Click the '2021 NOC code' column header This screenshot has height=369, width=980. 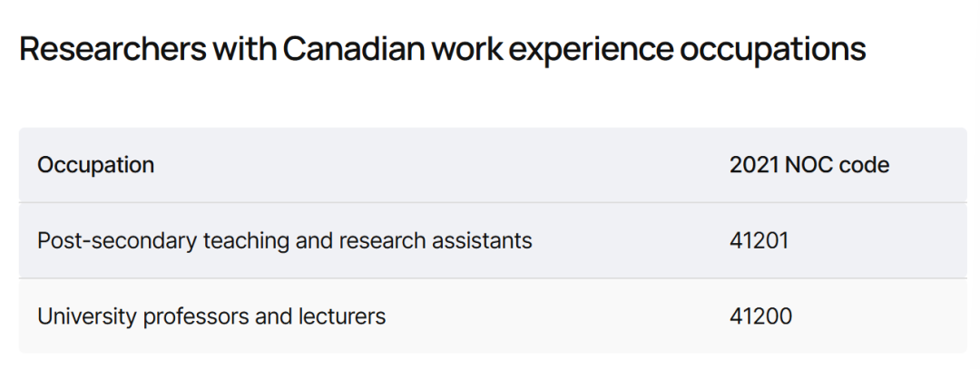pos(809,165)
